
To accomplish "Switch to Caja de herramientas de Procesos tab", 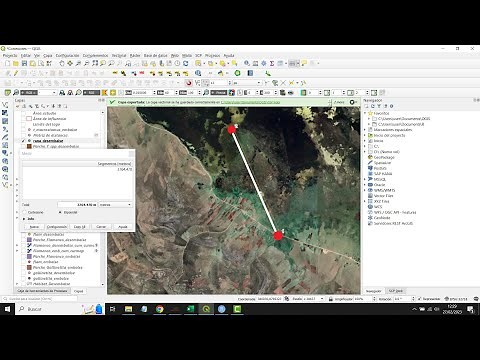I will click(42, 291).
